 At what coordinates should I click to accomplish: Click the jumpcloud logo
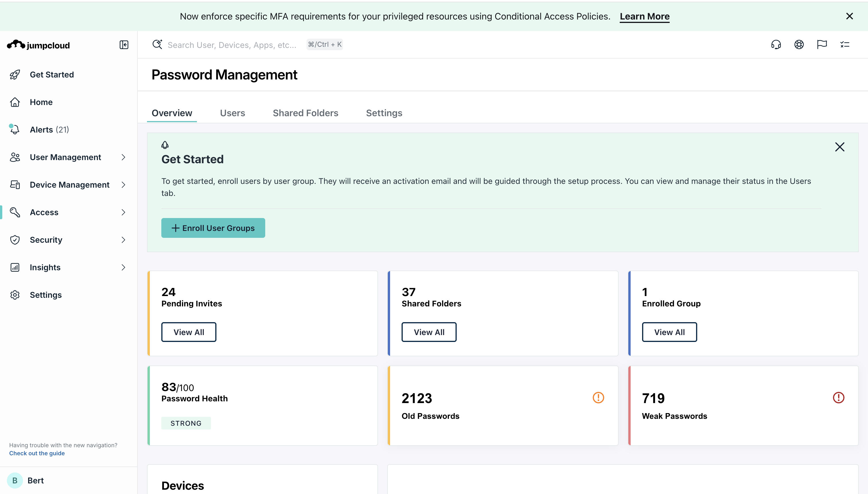coord(38,45)
